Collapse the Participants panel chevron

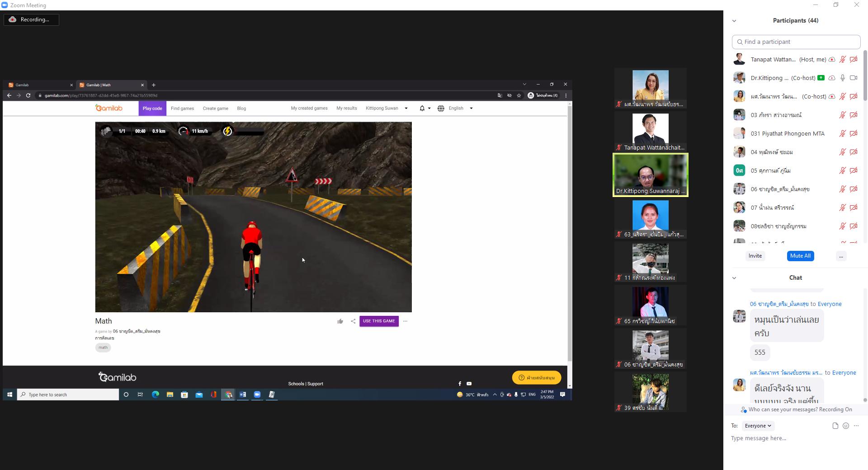(734, 21)
